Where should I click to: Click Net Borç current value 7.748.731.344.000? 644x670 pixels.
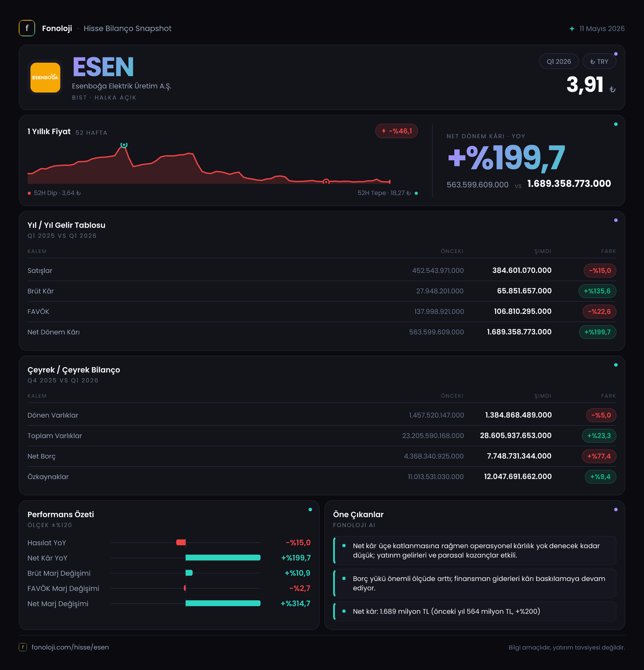click(x=519, y=456)
